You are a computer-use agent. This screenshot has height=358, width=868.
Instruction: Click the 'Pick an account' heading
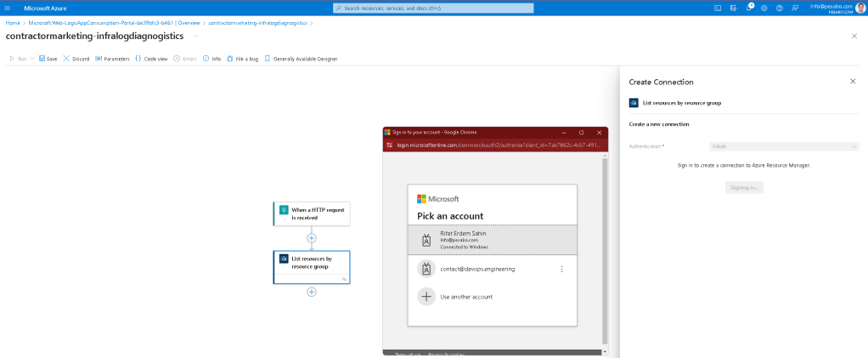point(450,216)
